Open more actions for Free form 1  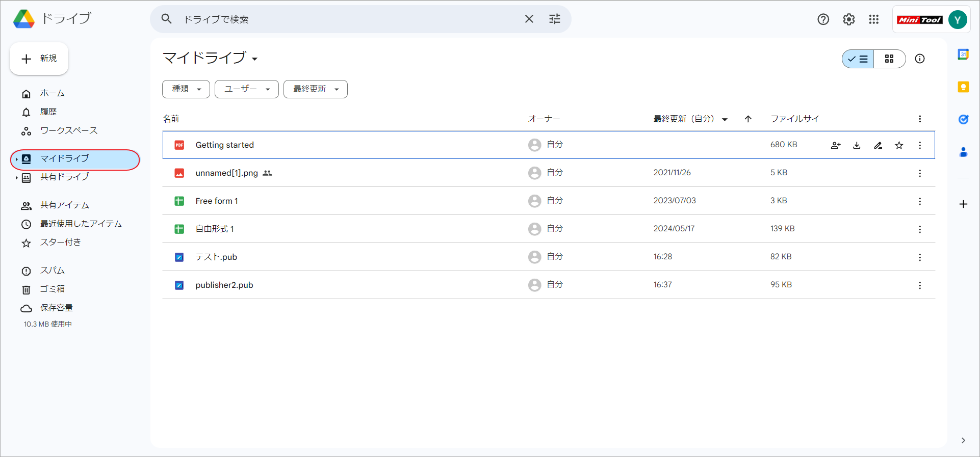(920, 201)
